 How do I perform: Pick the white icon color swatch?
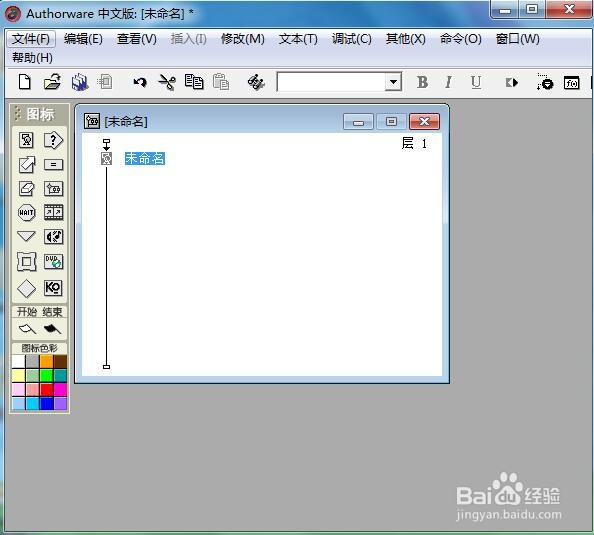click(18, 361)
